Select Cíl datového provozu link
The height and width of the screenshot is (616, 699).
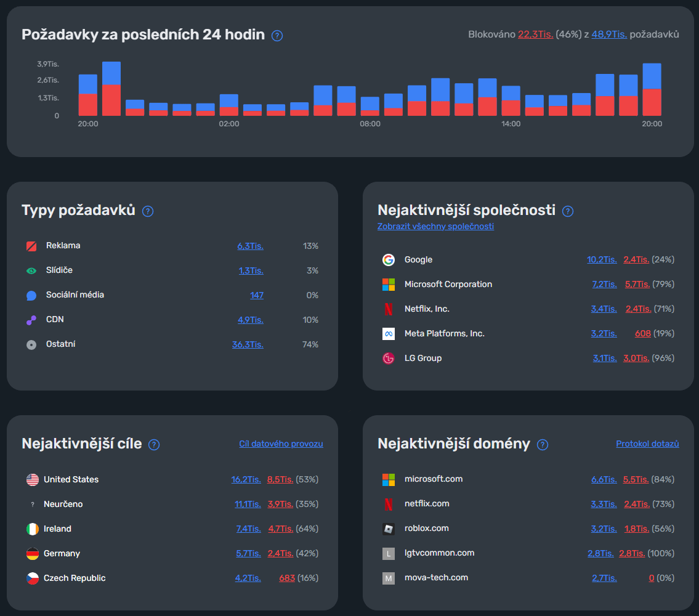[281, 444]
